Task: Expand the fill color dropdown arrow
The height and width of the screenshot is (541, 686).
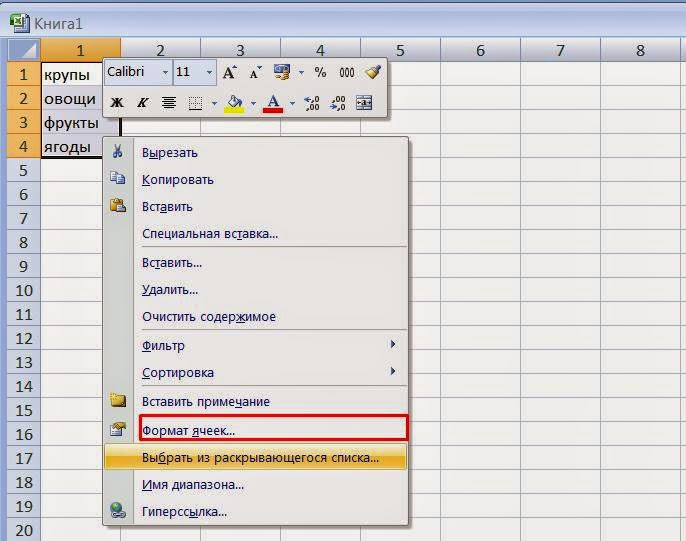Action: [253, 103]
